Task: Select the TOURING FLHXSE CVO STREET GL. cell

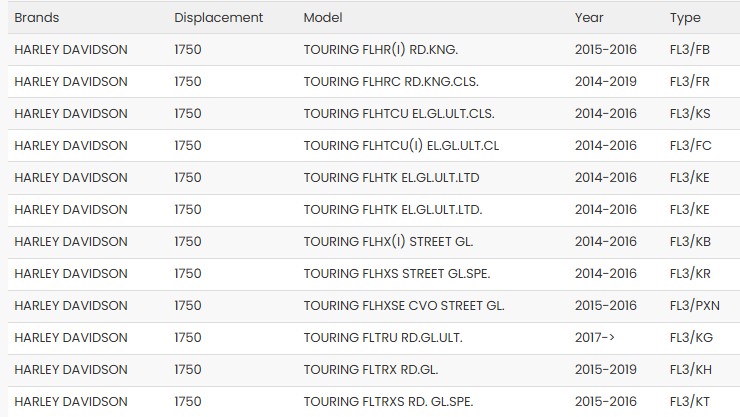Action: point(404,306)
